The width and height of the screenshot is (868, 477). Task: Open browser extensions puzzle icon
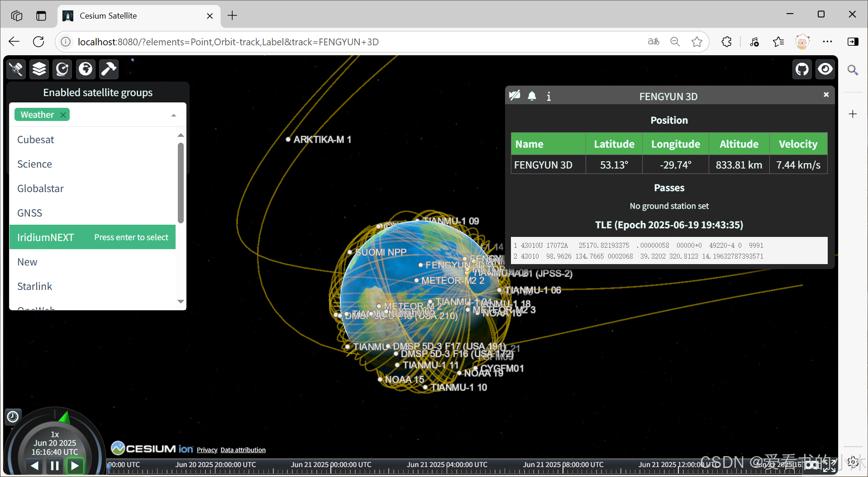pos(726,42)
